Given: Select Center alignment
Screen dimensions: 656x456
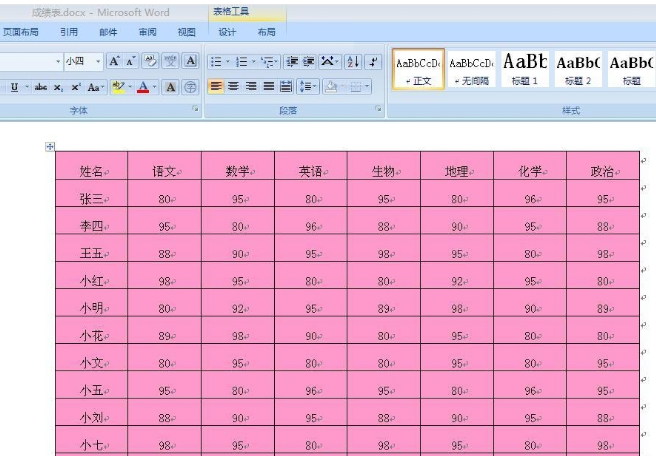Looking at the screenshot, I should click(233, 87).
